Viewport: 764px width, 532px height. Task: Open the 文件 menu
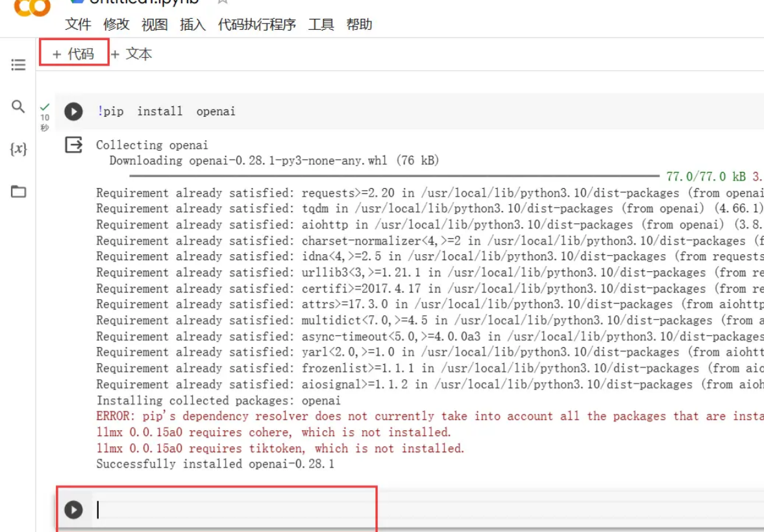click(78, 25)
